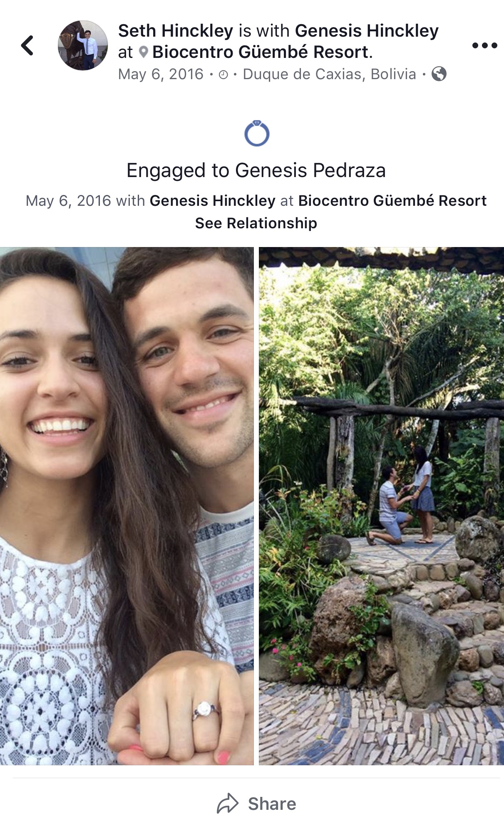Open Biocentro Güembé Resort link under engagement title
This screenshot has height=824, width=504.
(x=392, y=201)
